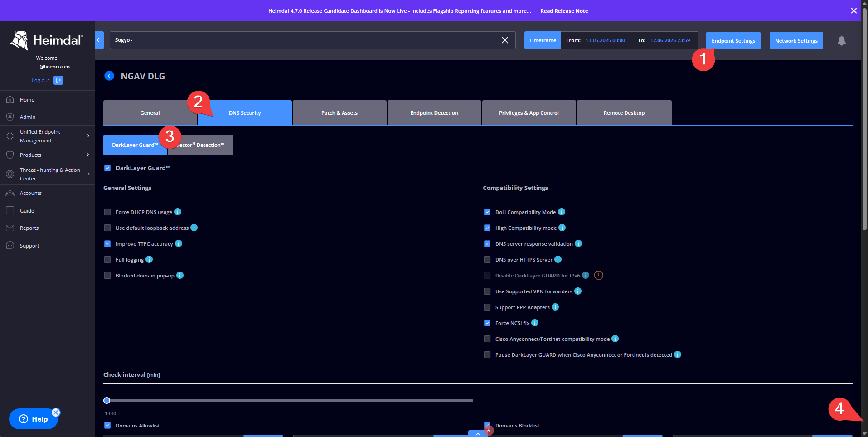Open Privileges & App Control tab
This screenshot has width=868, height=437.
(529, 112)
